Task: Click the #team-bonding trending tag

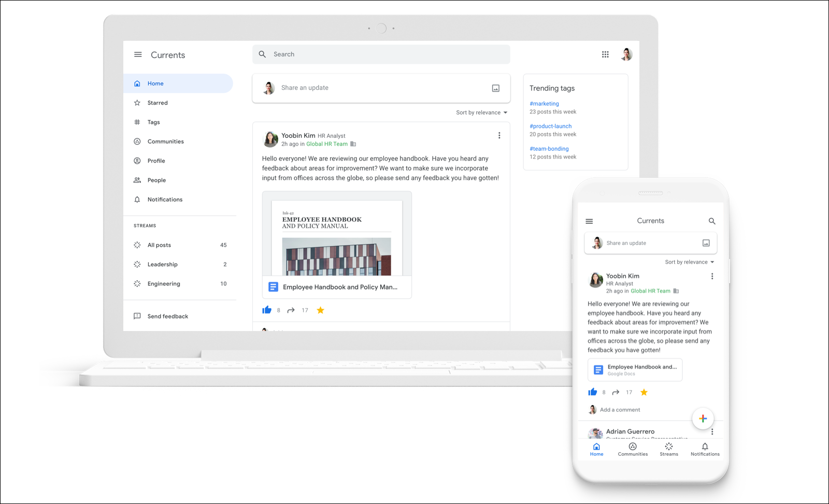Action: pos(549,149)
